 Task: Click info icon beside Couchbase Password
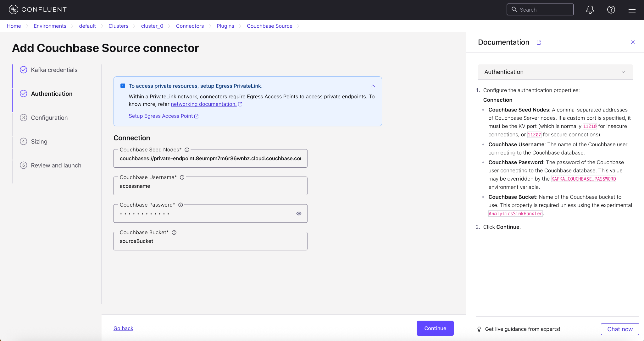pyautogui.click(x=180, y=205)
